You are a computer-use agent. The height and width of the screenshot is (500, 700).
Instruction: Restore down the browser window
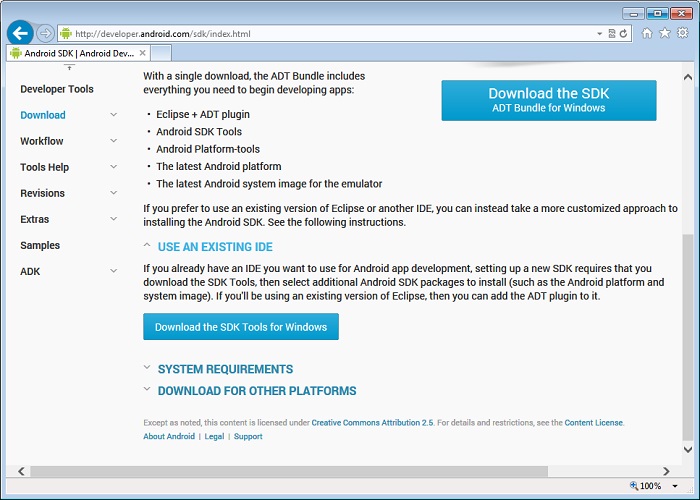(x=657, y=14)
